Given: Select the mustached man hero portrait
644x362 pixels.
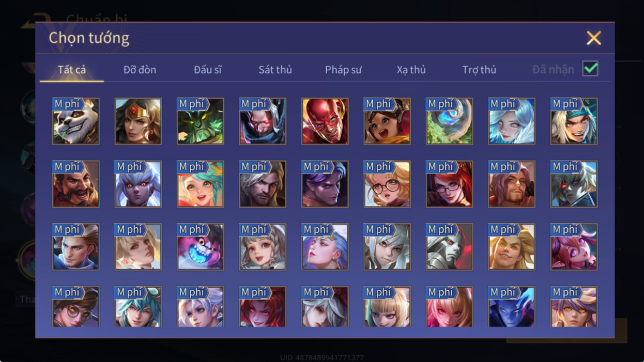Looking at the screenshot, I should coord(76,184).
